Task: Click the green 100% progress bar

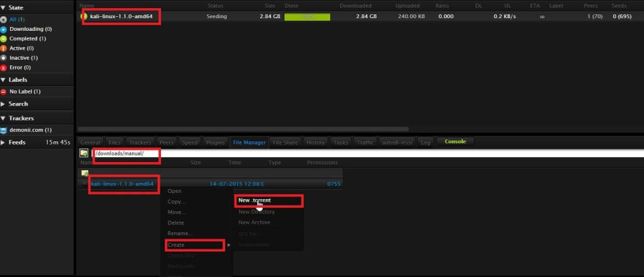Action: [307, 16]
